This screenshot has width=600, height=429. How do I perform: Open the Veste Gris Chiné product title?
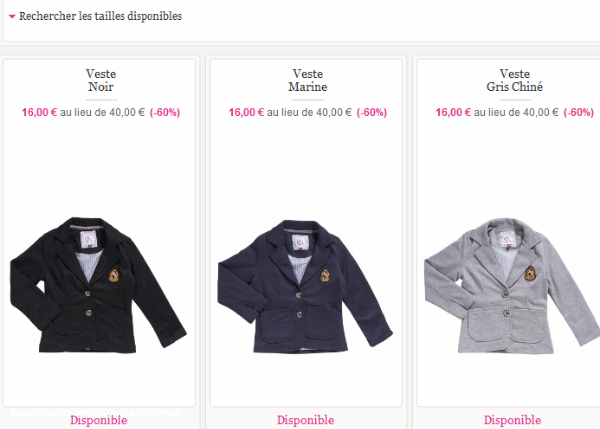[515, 80]
